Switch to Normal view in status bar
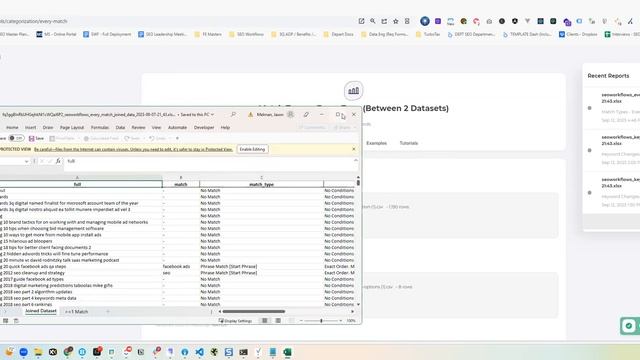The image size is (640, 360). click(x=264, y=321)
